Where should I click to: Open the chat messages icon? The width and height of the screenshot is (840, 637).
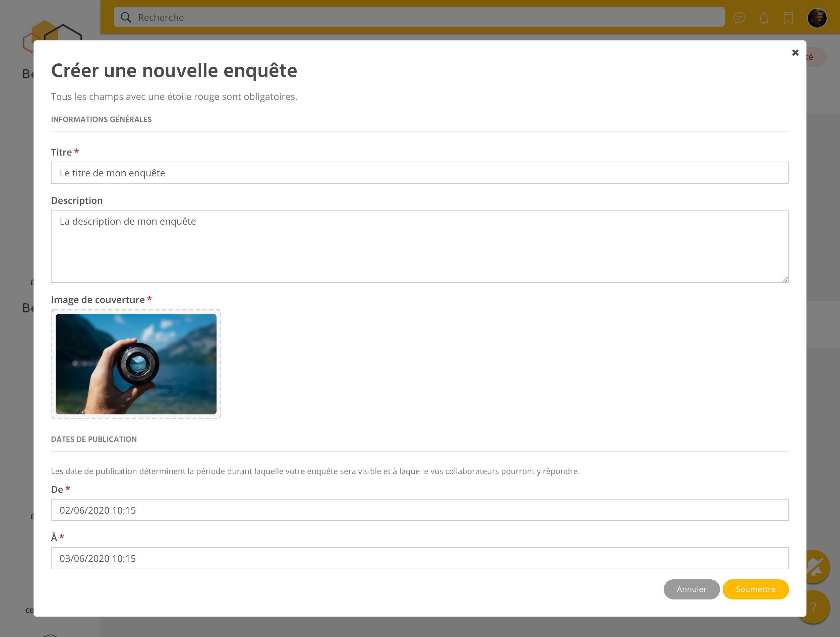point(739,18)
